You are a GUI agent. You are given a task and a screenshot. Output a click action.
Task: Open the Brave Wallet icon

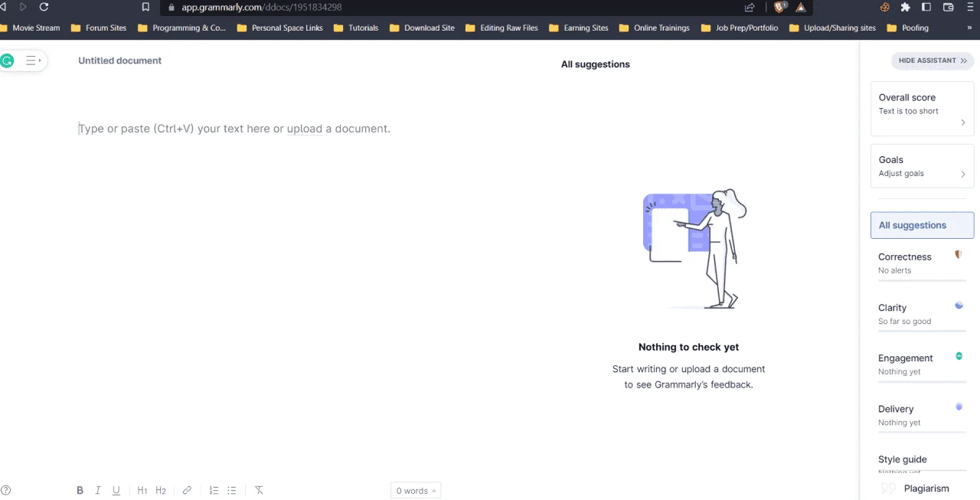tap(948, 7)
